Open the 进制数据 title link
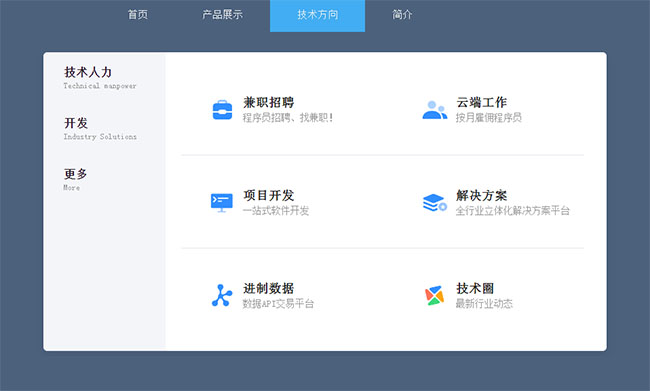650x391 pixels. coord(269,288)
